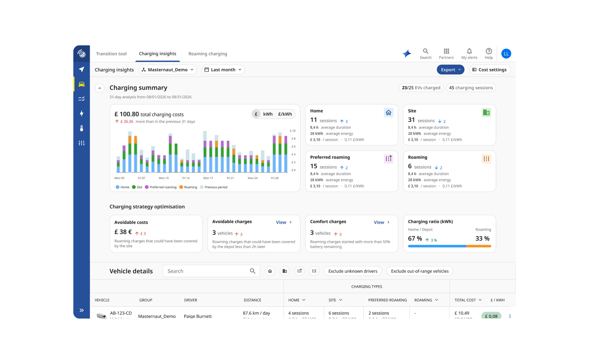Switch chart unit to £/kWh
This screenshot has height=364, width=589.
coord(285,114)
